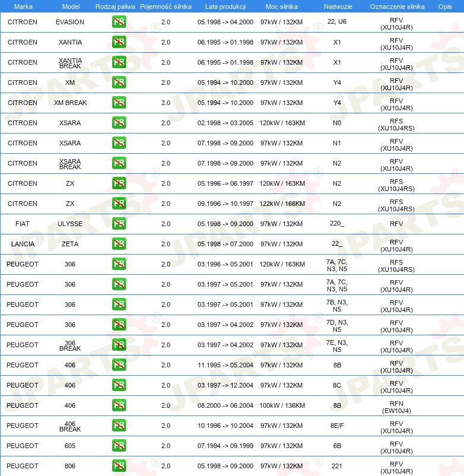
Task: Click the body code 8E/F
Action: (337, 426)
